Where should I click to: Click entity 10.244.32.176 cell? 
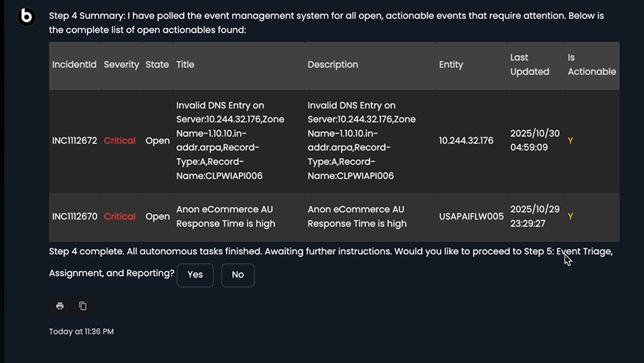point(466,140)
